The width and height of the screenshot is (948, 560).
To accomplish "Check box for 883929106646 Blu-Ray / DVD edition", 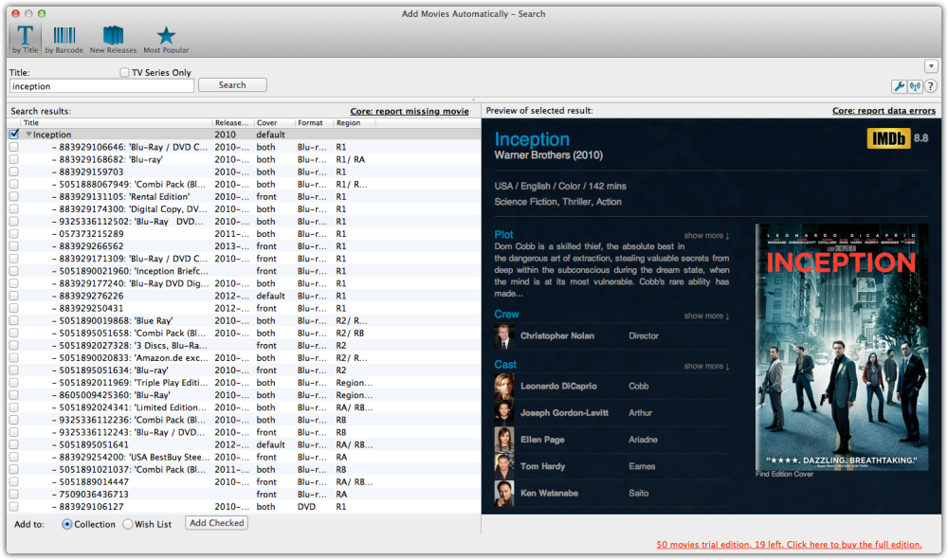I will point(14,147).
